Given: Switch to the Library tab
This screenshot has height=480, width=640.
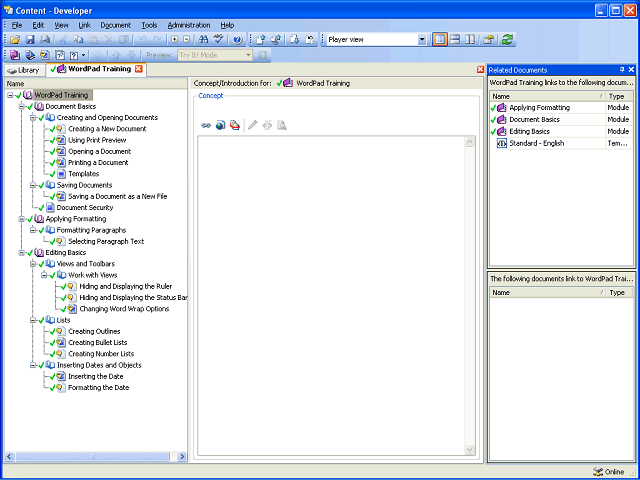Looking at the screenshot, I should 23,70.
